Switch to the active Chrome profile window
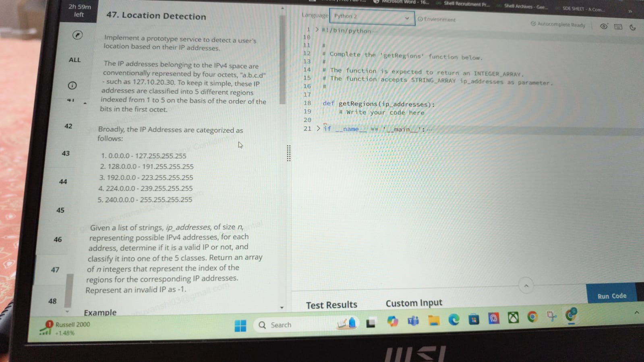 (571, 315)
